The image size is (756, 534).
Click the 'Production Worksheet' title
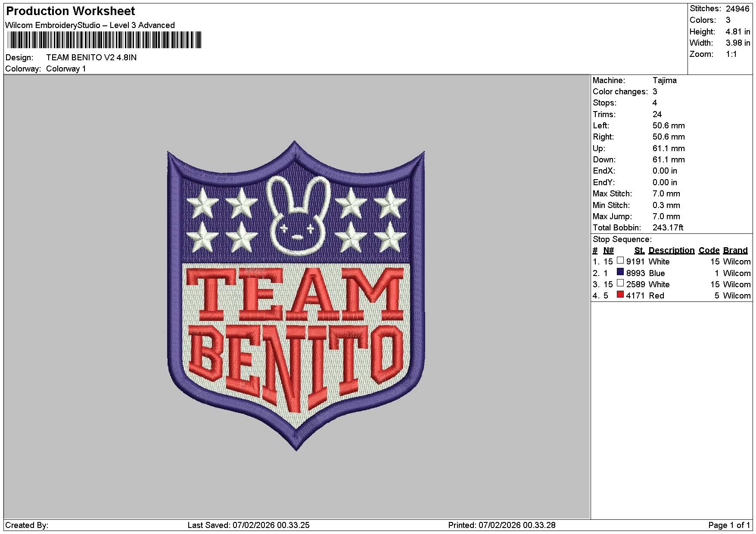pos(70,11)
